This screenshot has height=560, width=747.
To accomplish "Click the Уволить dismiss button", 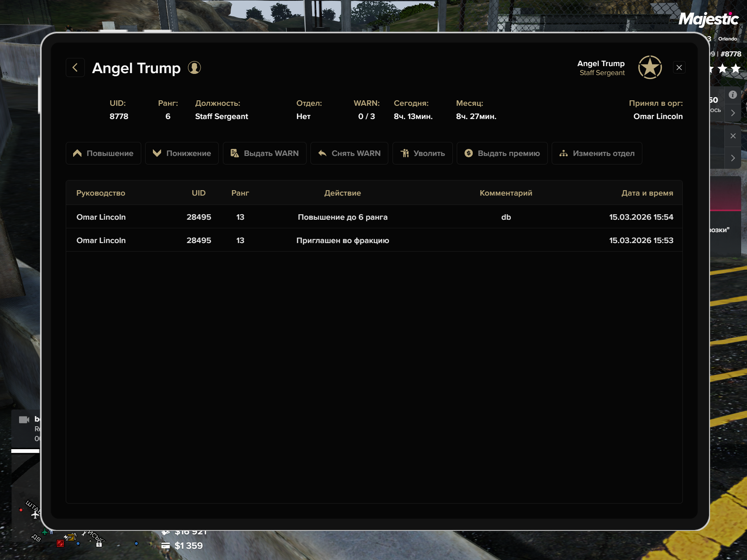I will [x=423, y=153].
